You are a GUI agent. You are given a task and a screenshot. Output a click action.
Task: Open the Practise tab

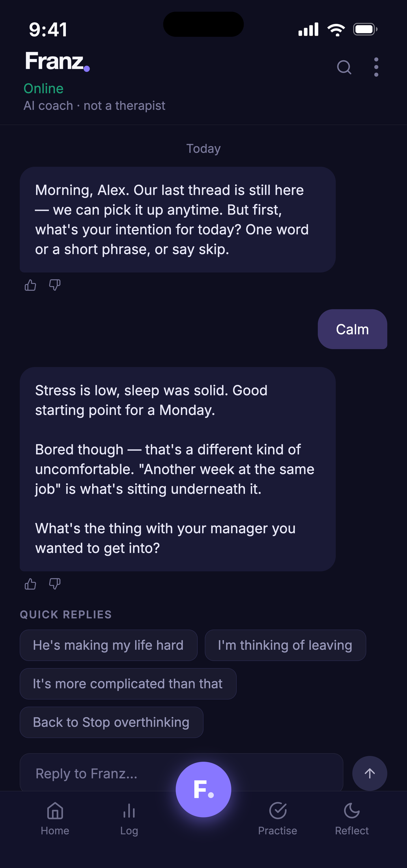pyautogui.click(x=278, y=819)
